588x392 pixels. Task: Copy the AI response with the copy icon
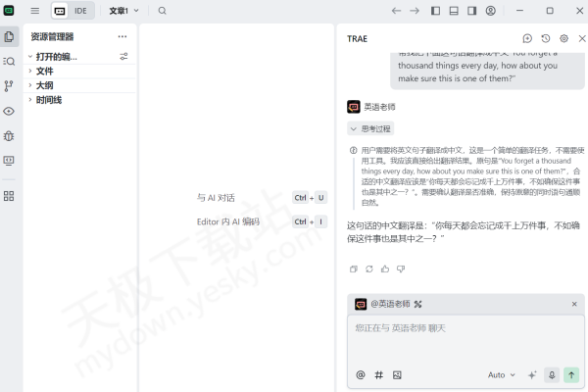pyautogui.click(x=354, y=269)
